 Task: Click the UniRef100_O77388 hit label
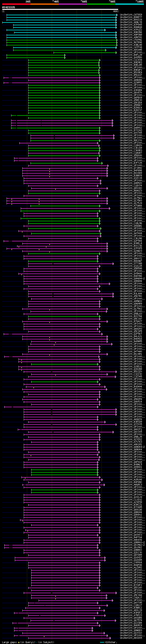tap(131, 264)
